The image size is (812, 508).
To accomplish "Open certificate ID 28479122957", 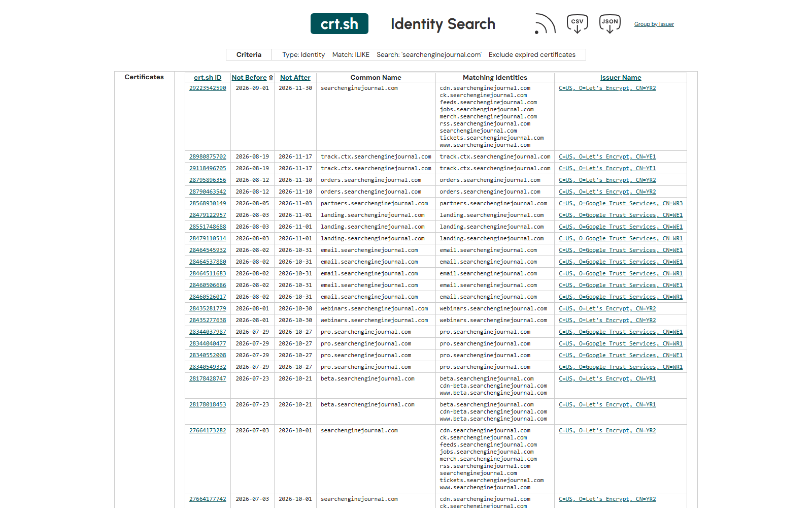I will pos(208,215).
